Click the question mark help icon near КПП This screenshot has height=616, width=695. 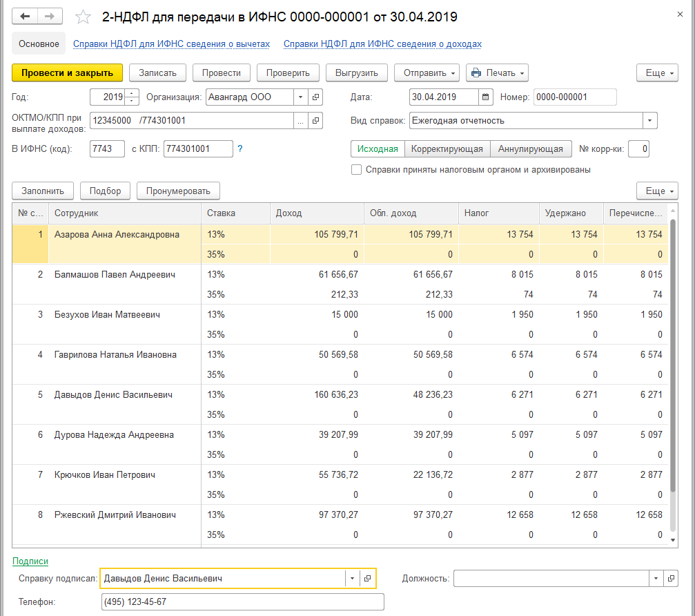pyautogui.click(x=240, y=148)
